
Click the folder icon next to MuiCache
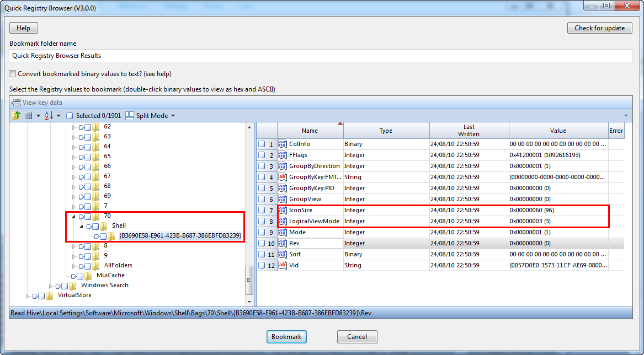coord(88,275)
